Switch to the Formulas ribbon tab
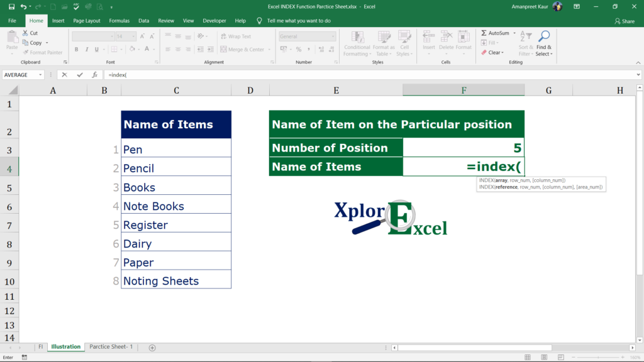The image size is (644, 362). [119, 20]
